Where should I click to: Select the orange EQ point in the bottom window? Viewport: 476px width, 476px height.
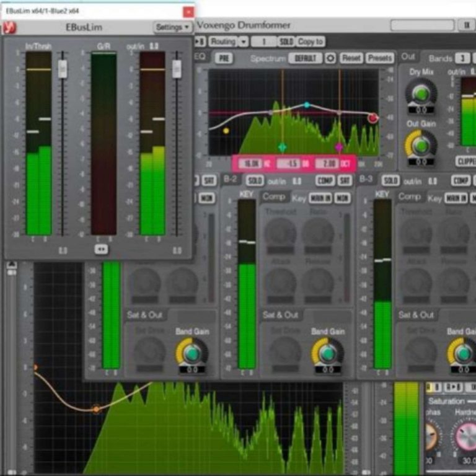click(96, 409)
